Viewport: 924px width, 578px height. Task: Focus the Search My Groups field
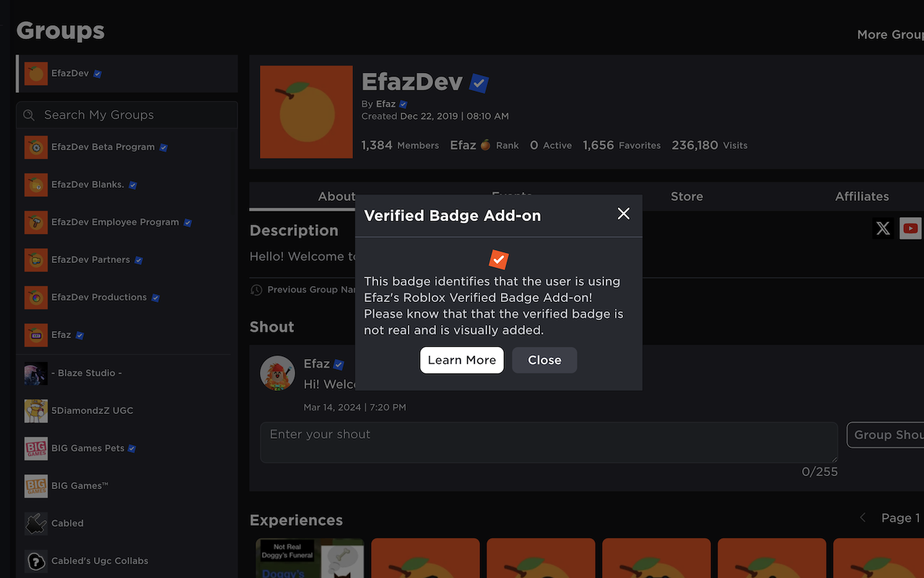pyautogui.click(x=127, y=115)
